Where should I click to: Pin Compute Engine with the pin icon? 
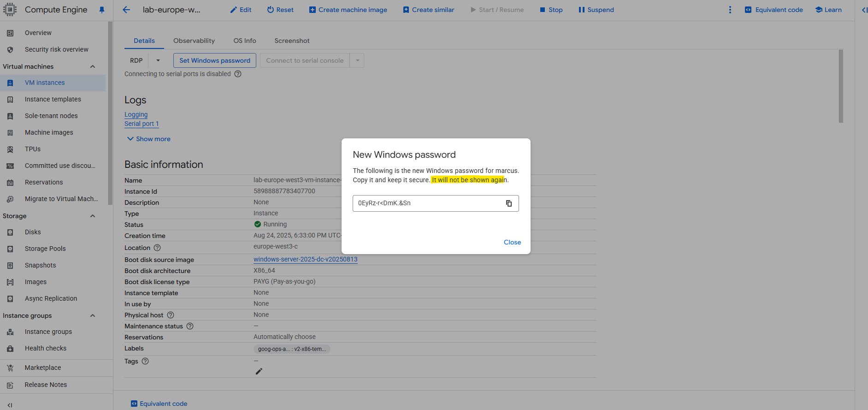tap(102, 10)
